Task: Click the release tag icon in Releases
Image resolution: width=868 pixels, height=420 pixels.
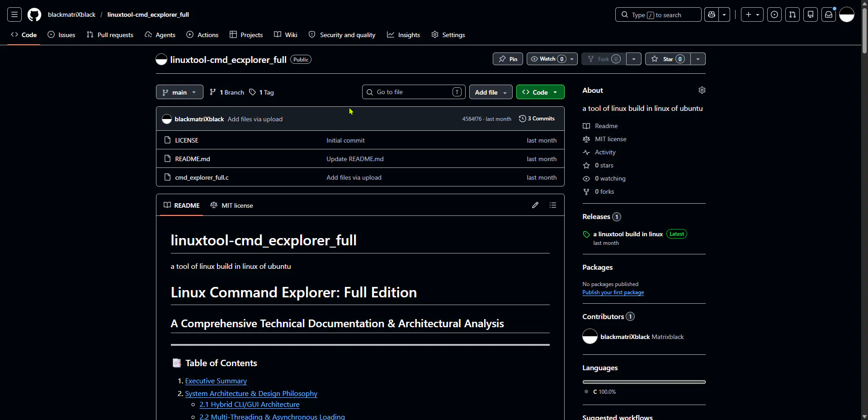Action: (x=586, y=234)
